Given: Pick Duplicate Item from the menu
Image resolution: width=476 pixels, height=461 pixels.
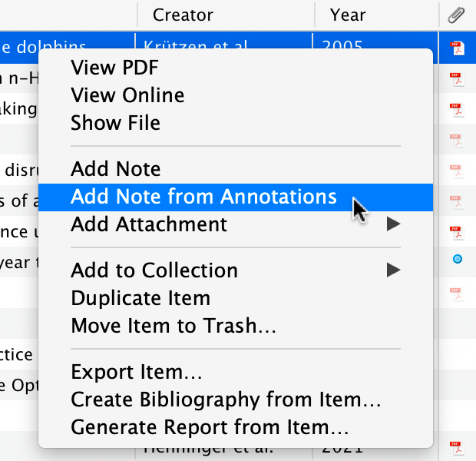Looking at the screenshot, I should (x=140, y=298).
